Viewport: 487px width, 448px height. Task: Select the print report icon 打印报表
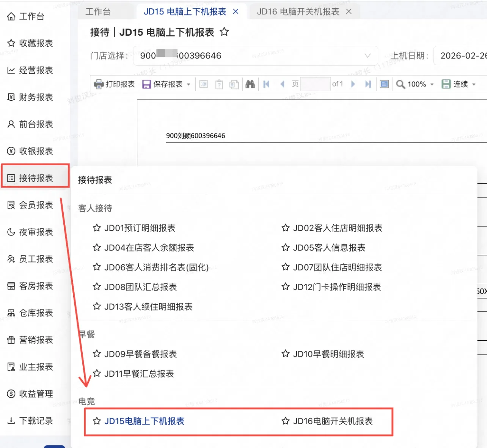114,84
